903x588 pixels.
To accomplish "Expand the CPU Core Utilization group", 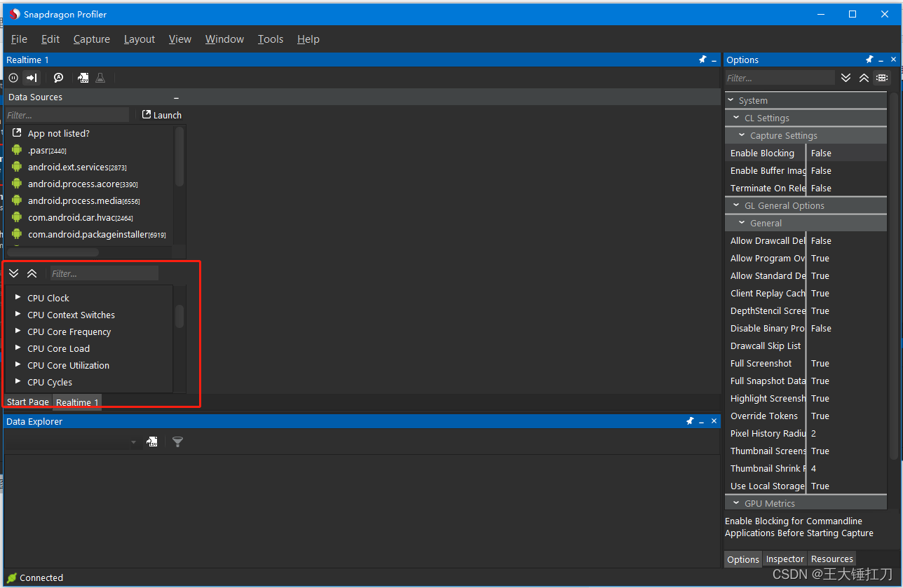I will tap(18, 364).
